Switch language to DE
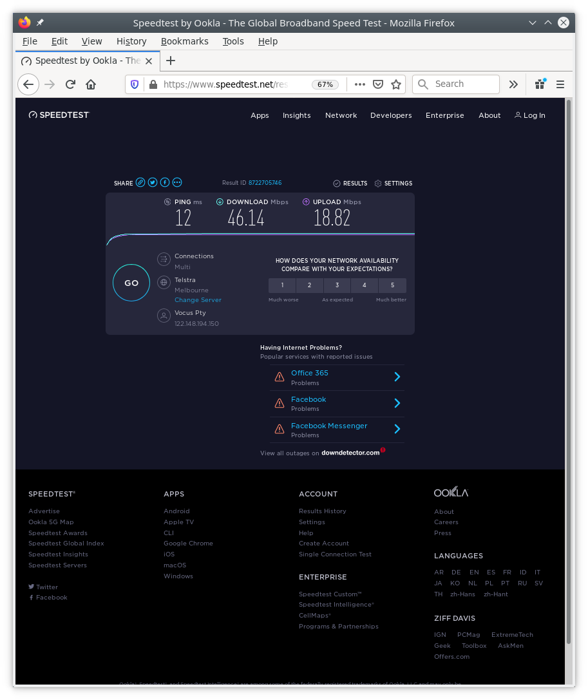 click(x=456, y=572)
